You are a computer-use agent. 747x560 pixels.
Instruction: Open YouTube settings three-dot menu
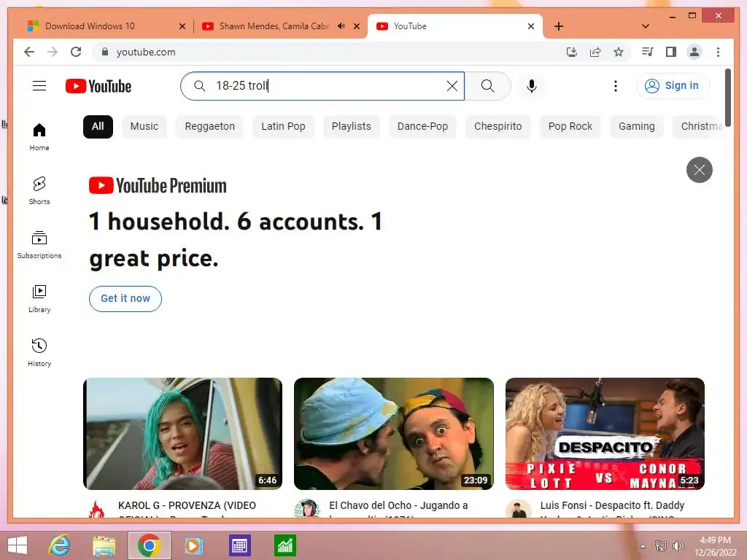coord(616,86)
